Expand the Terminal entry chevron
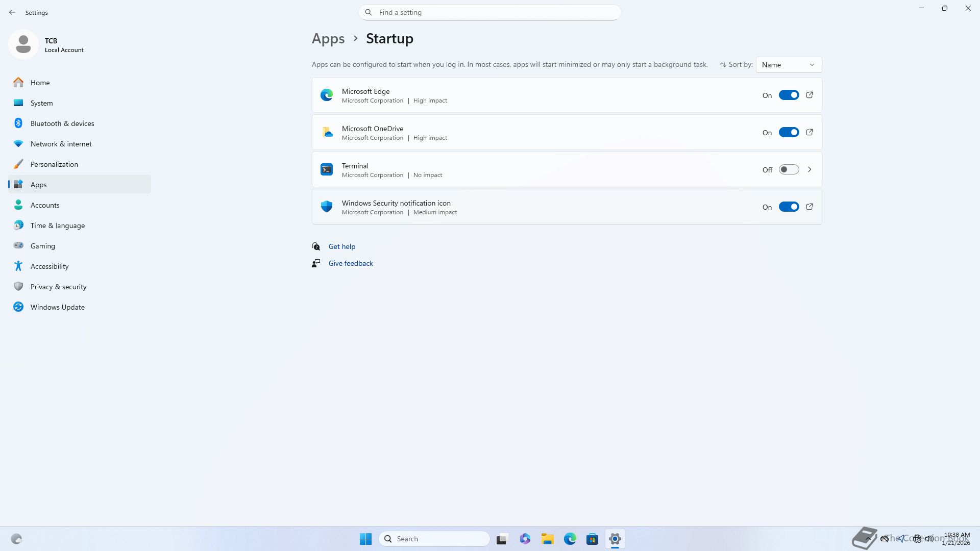The height and width of the screenshot is (551, 980). click(810, 169)
